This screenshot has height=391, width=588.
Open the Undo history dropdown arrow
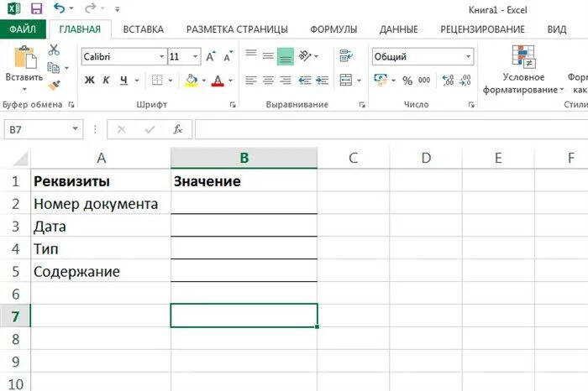click(71, 8)
